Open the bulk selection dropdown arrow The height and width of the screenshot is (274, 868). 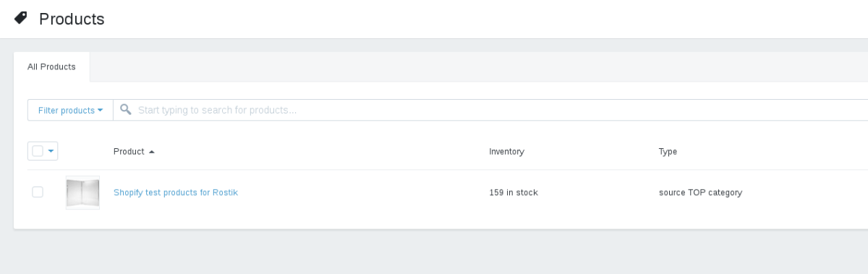pos(51,151)
